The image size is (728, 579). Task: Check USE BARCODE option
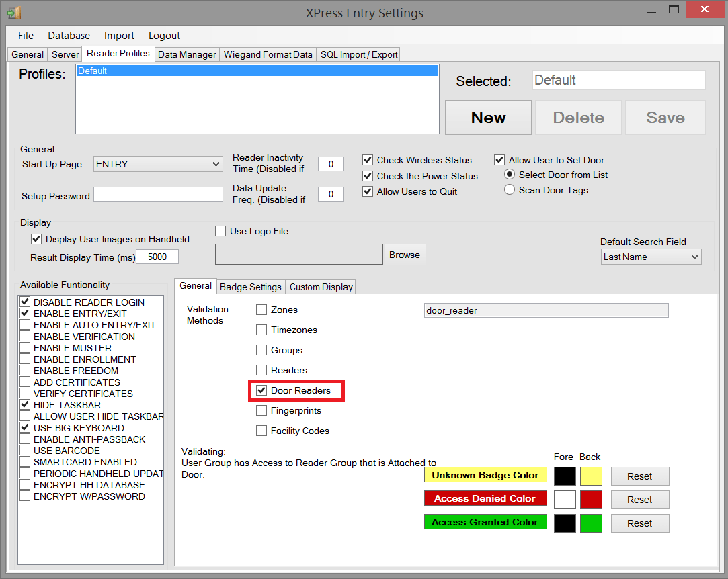click(25, 451)
